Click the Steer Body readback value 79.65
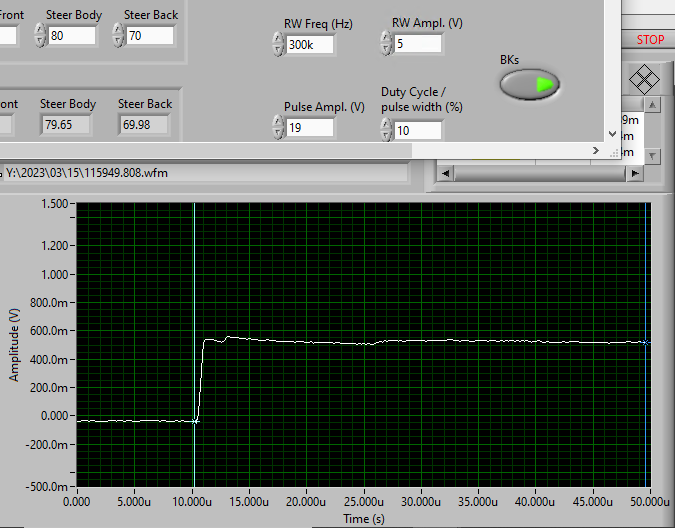 pos(65,125)
